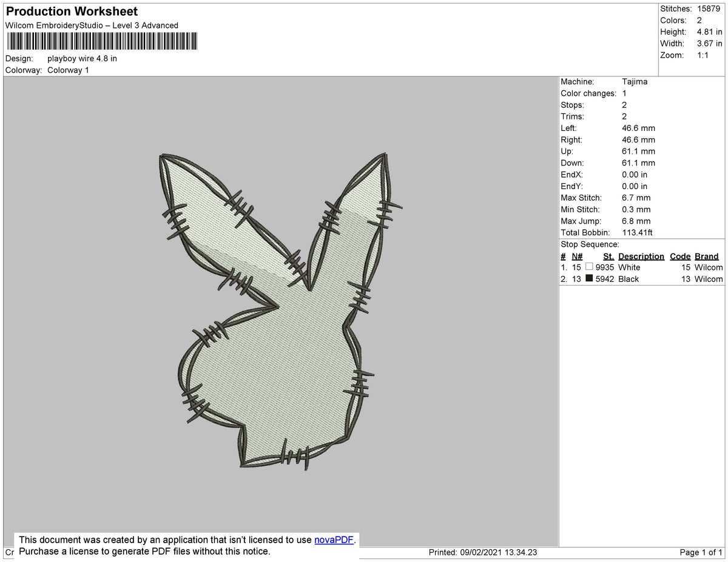Viewport: 728px width, 562px height.
Task: Click the 'Description' column header
Action: click(x=641, y=256)
